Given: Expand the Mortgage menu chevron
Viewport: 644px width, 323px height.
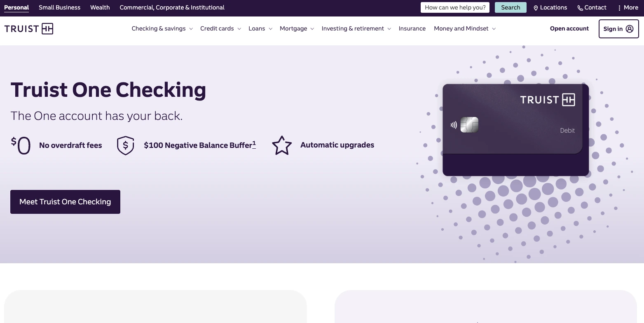Looking at the screenshot, I should (x=312, y=29).
